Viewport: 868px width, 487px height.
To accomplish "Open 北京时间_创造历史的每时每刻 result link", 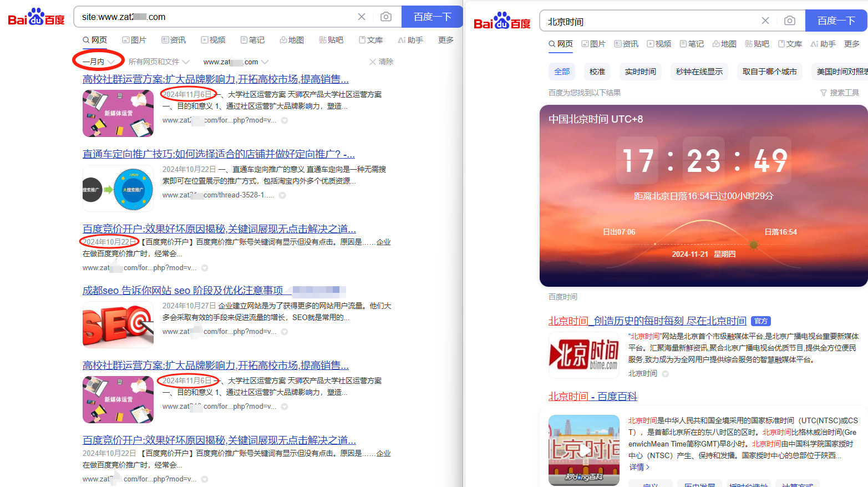I will pyautogui.click(x=647, y=321).
